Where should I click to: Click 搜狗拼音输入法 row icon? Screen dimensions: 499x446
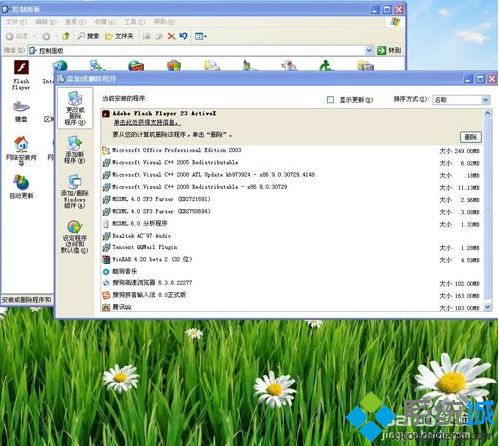[x=106, y=295]
